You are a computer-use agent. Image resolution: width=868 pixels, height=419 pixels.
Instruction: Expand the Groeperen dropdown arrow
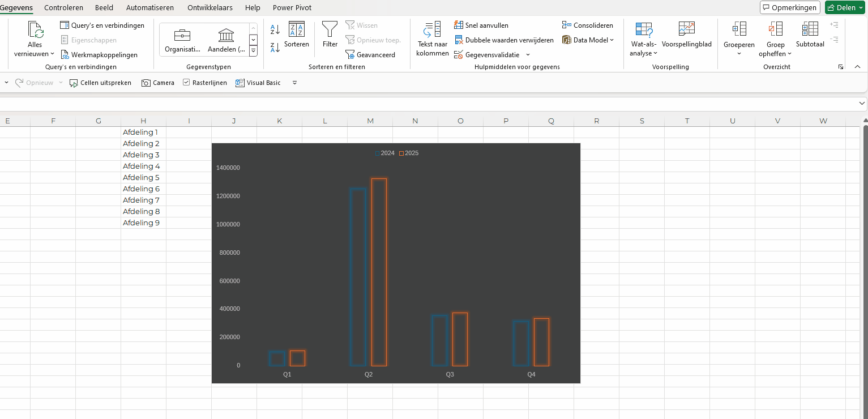pyautogui.click(x=739, y=54)
